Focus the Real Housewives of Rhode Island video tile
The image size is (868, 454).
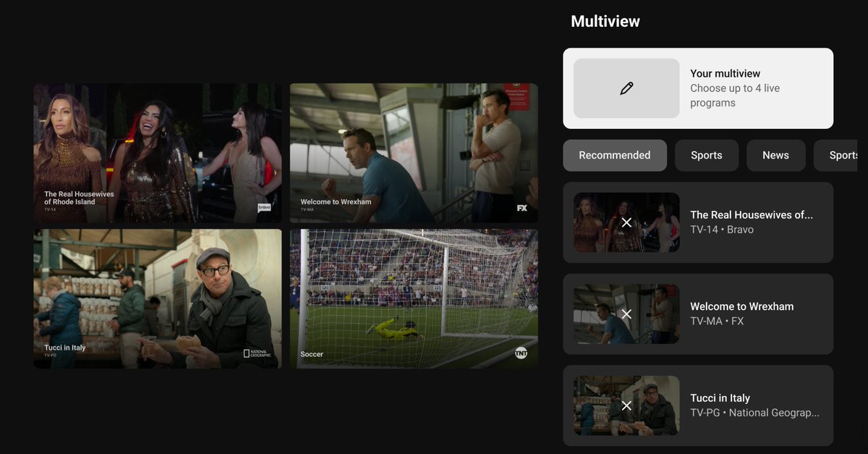point(158,153)
